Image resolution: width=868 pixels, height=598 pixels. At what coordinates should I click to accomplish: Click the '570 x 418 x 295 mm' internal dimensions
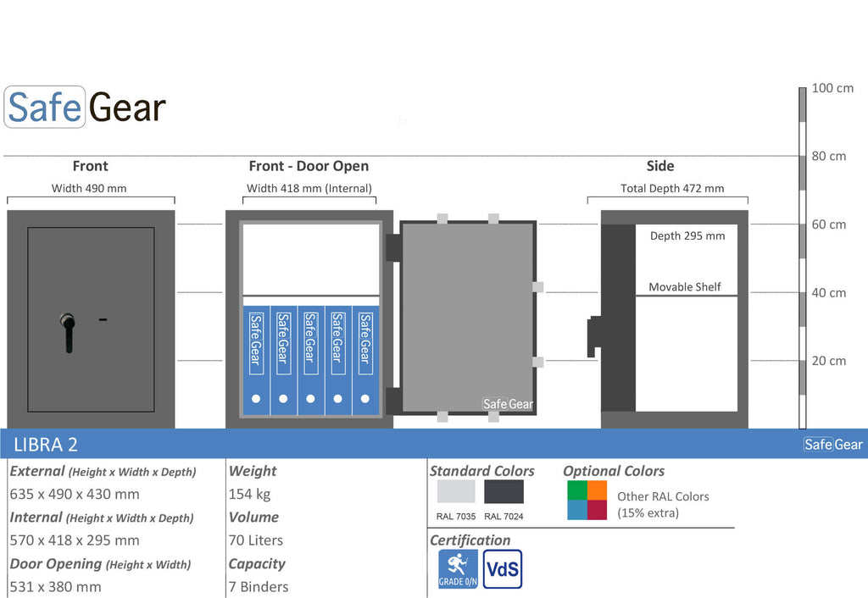click(75, 540)
